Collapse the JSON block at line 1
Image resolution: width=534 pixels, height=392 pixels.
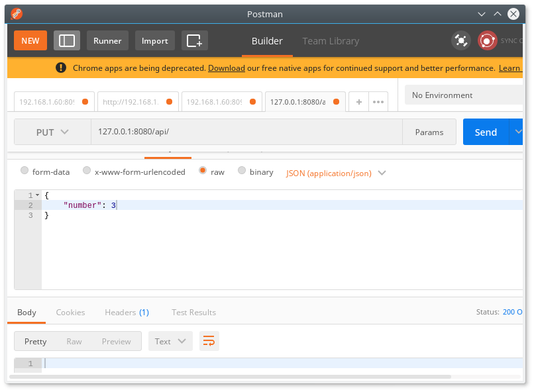point(38,195)
